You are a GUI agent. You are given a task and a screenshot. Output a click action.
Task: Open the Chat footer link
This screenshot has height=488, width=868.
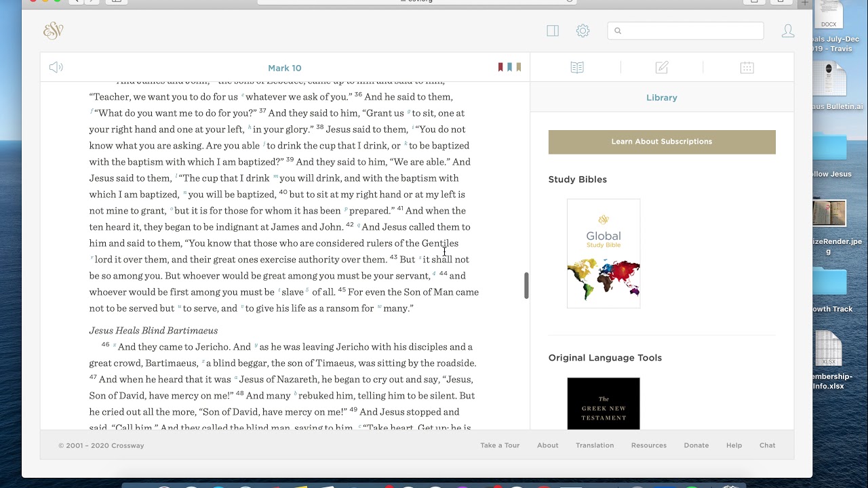[768, 445]
